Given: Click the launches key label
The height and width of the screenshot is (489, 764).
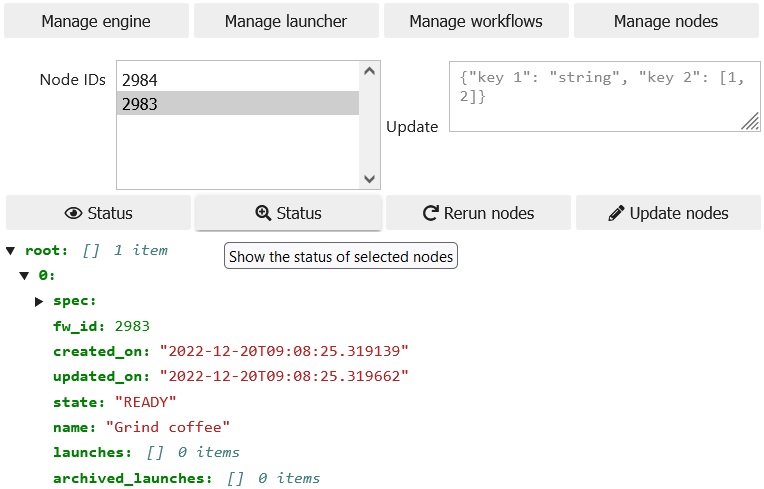Looking at the screenshot, I should coord(93,452).
